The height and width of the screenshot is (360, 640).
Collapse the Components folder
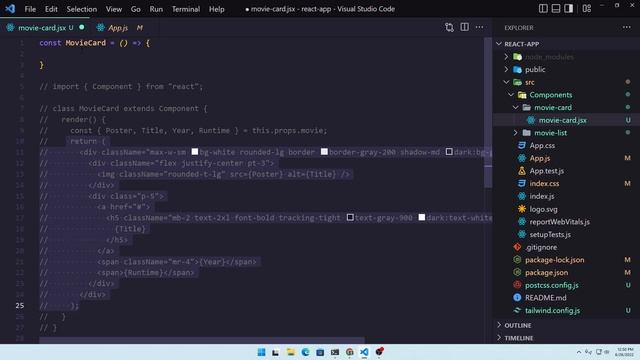click(x=511, y=95)
